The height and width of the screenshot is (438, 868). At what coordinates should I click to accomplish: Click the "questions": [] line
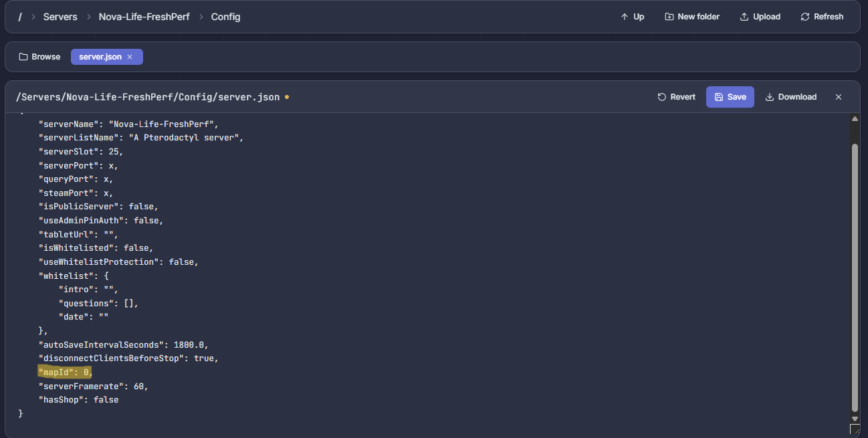pyautogui.click(x=98, y=304)
